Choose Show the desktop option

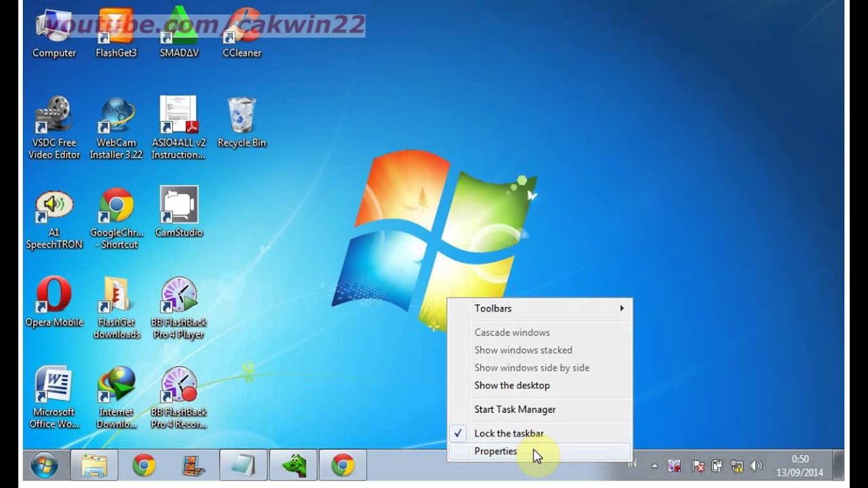511,386
